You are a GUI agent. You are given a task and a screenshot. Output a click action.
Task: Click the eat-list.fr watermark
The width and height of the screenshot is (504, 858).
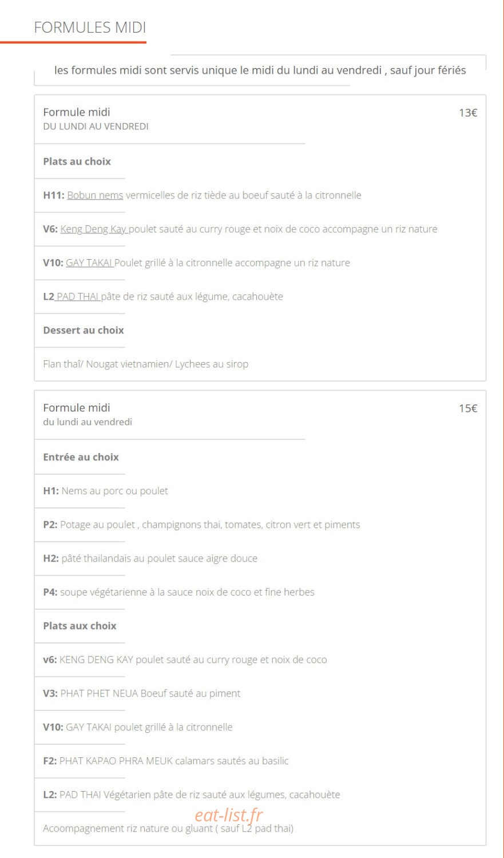click(x=229, y=814)
